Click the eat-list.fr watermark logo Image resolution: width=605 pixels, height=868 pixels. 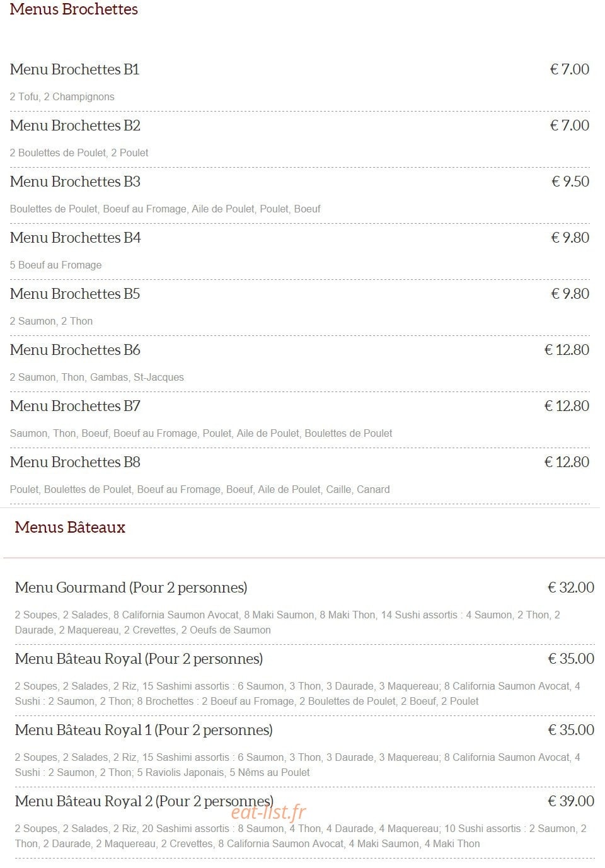[x=268, y=813]
